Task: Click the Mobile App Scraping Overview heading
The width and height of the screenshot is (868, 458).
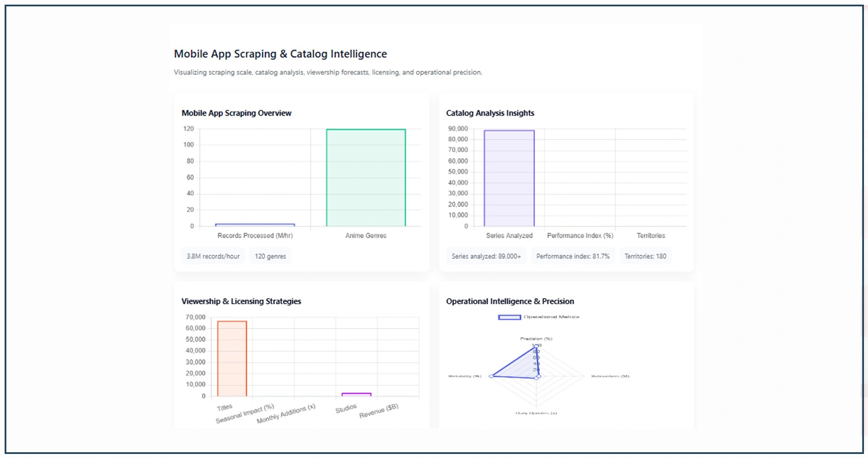Action: [x=237, y=113]
